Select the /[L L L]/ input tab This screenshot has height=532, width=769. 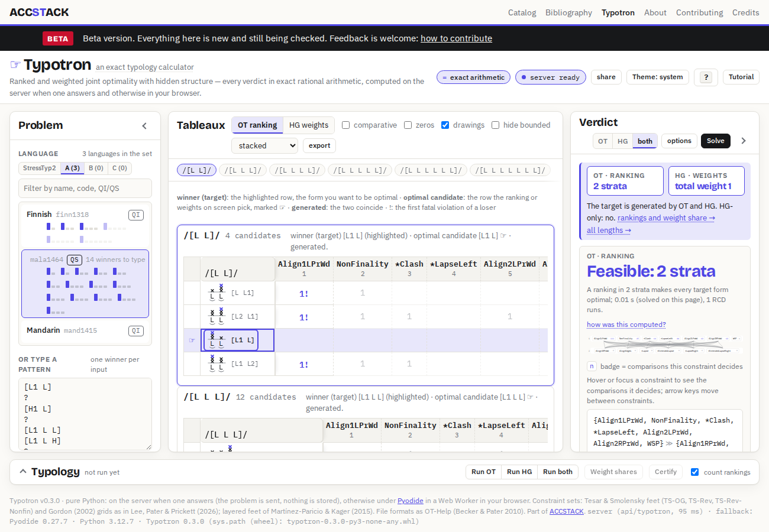(x=243, y=170)
